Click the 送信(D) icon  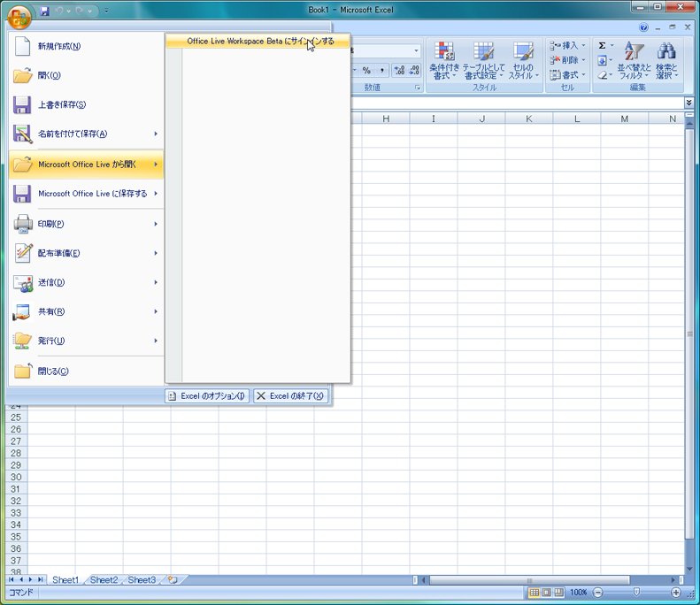pos(23,283)
